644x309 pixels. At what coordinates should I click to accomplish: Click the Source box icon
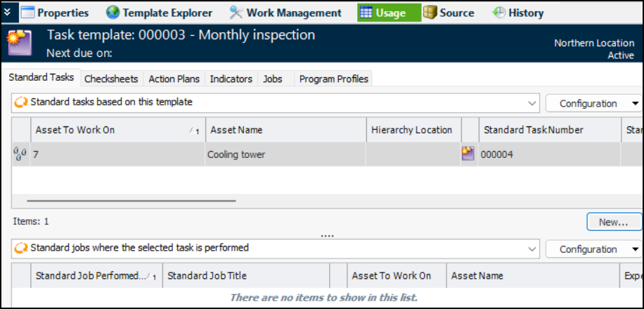[x=430, y=13]
